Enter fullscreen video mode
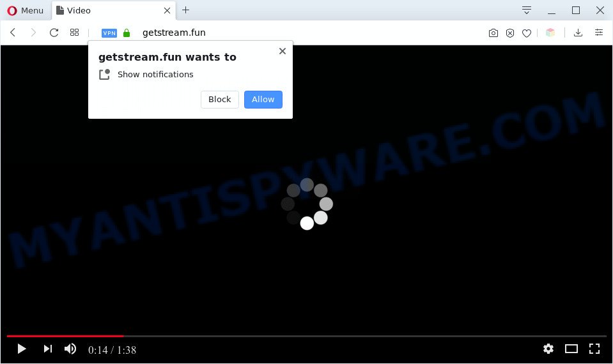Viewport: 613px width, 364px height. (x=594, y=349)
